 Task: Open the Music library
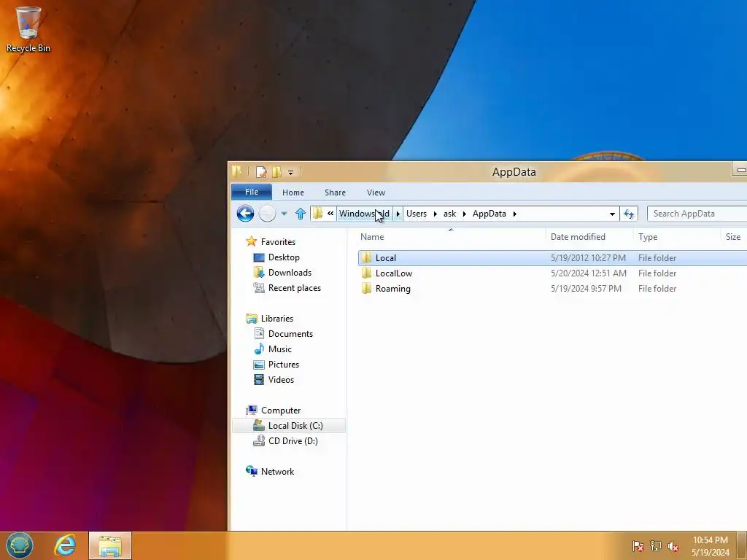[x=279, y=349]
